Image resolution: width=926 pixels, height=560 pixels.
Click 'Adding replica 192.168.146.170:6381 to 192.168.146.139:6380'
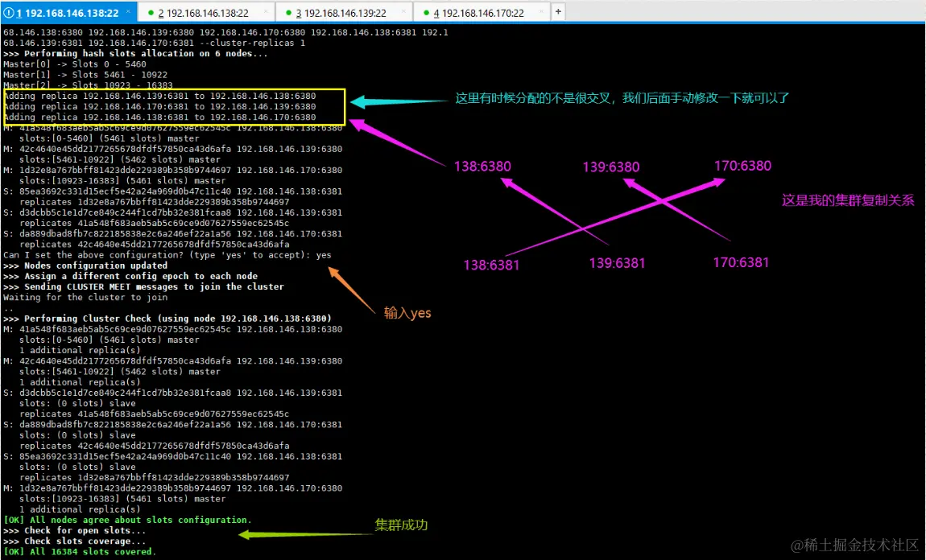click(159, 107)
